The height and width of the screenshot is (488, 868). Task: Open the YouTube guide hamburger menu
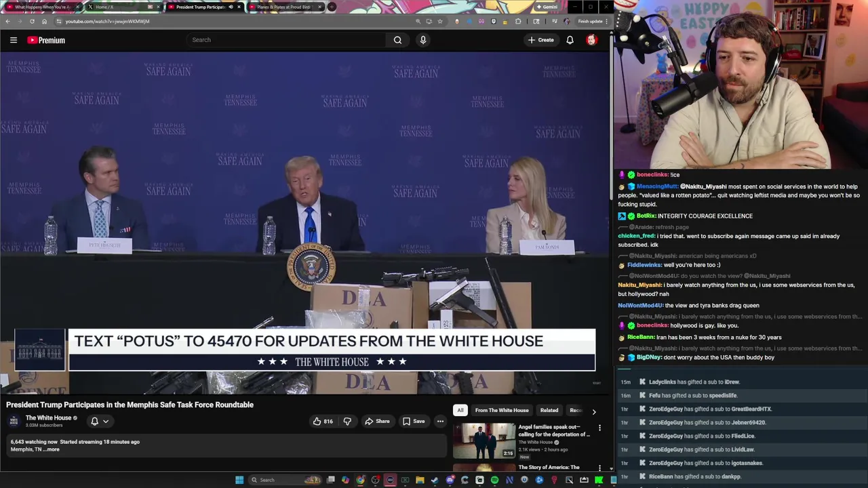click(14, 40)
